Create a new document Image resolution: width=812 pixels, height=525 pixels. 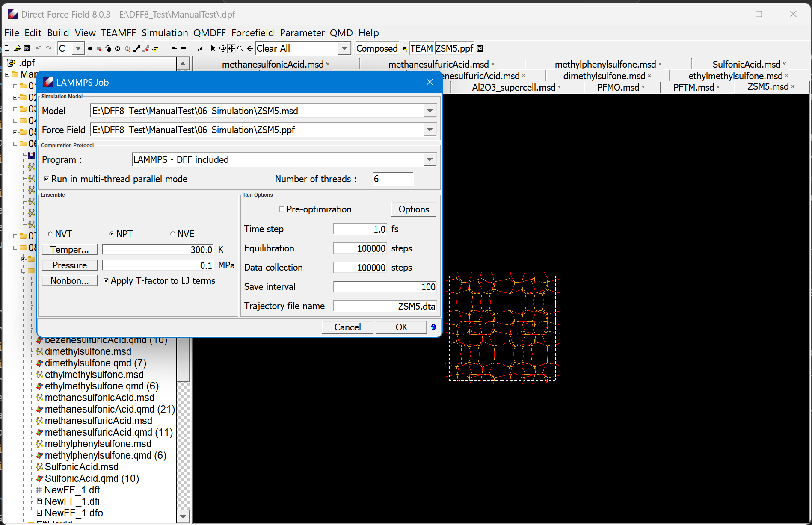7,48
